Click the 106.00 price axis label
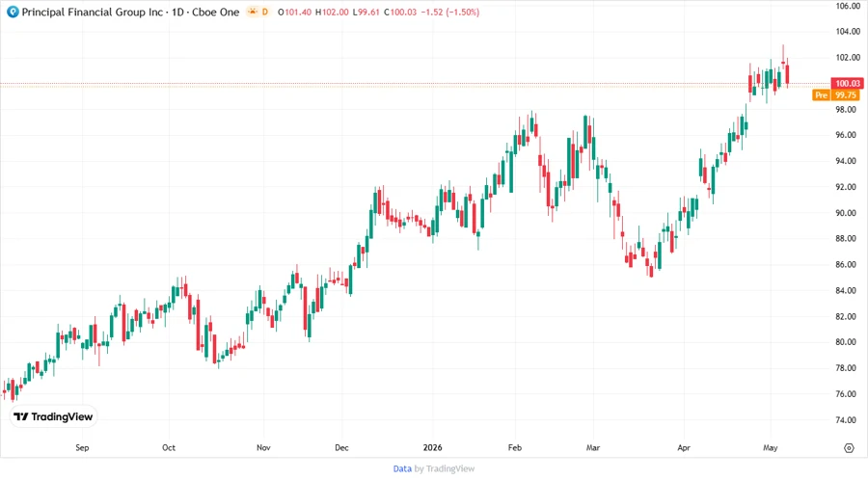The width and height of the screenshot is (868, 480). tap(848, 6)
